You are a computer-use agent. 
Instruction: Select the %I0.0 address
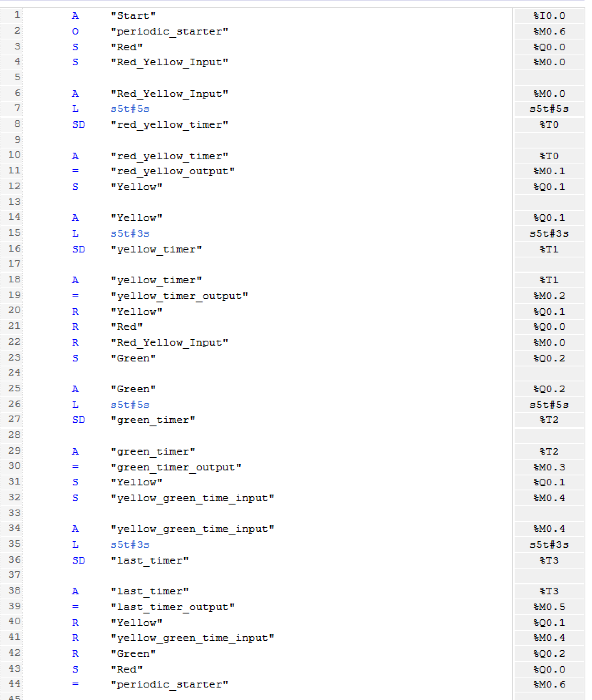tap(549, 16)
